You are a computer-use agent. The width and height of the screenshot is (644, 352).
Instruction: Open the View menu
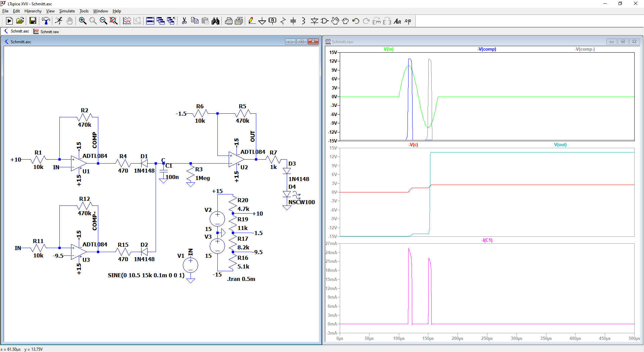click(50, 11)
